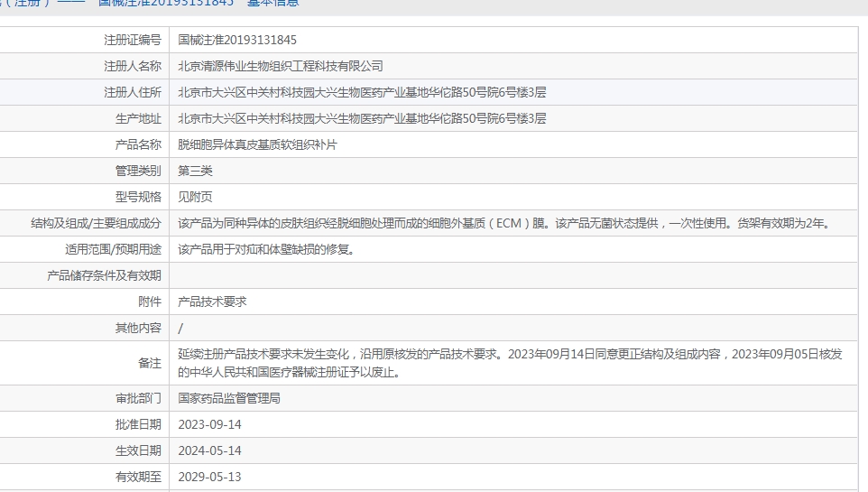Select the 注册人住所 address value
Screen dimensions: 868x492
[362, 92]
